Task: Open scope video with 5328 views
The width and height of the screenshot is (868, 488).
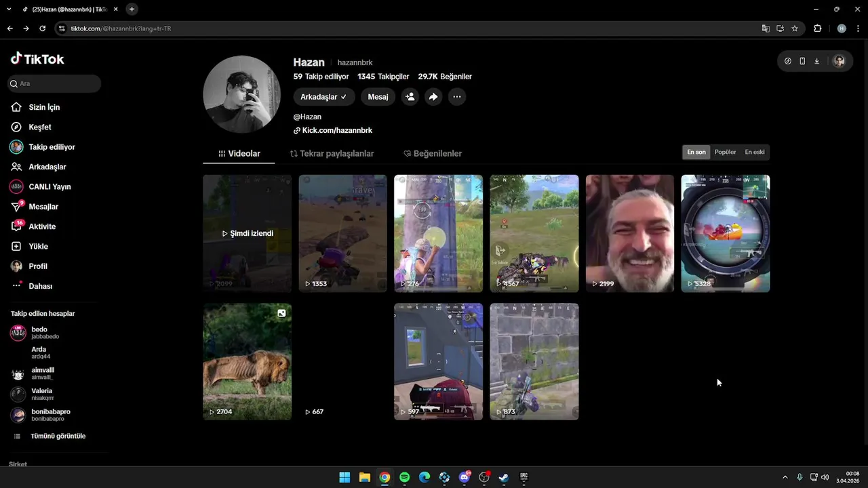Action: [x=726, y=233]
